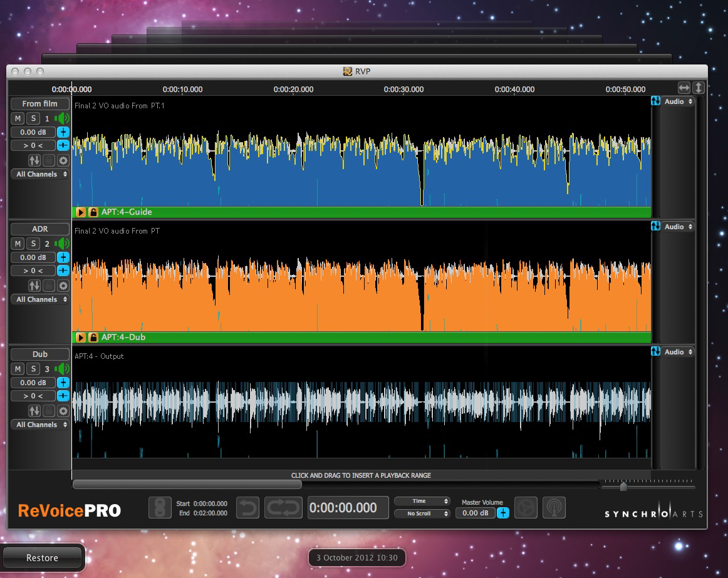Open the No Scroll mode dropdown

click(422, 513)
